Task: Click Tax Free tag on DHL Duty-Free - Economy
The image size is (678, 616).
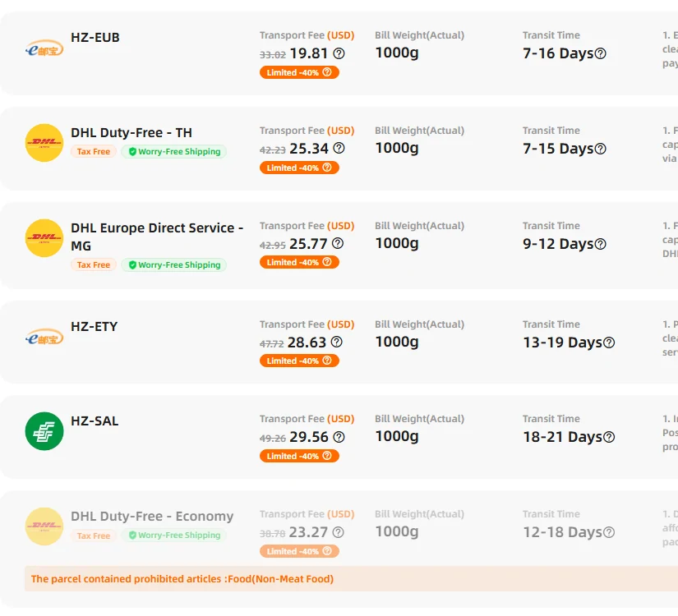Action: point(94,536)
